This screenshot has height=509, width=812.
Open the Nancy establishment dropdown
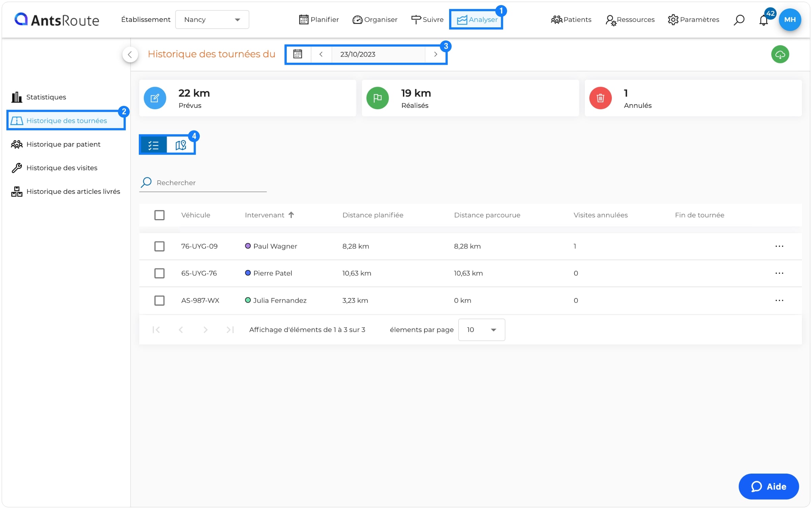212,20
